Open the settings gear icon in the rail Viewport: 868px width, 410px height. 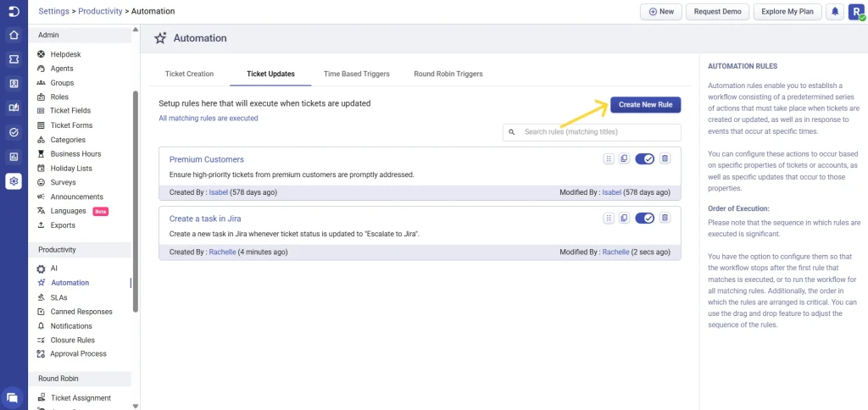point(14,181)
